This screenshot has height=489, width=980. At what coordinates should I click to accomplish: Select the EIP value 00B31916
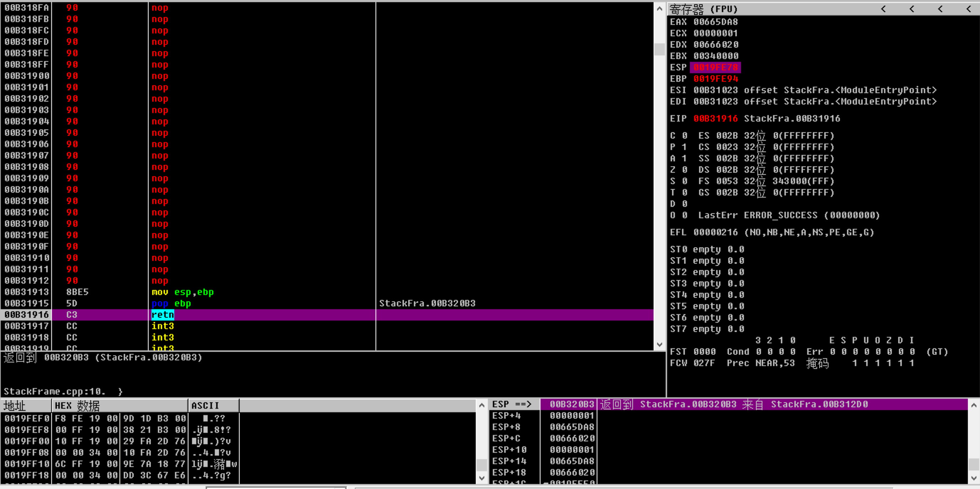coord(715,119)
